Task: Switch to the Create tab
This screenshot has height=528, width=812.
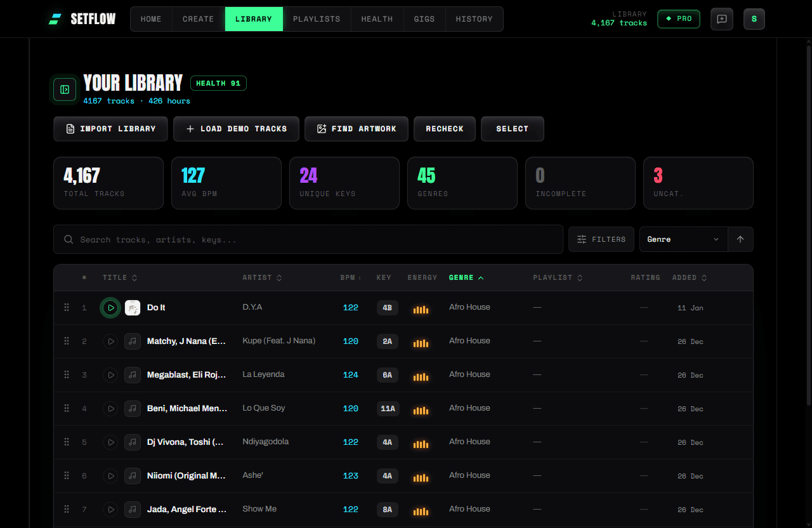Action: click(x=198, y=19)
